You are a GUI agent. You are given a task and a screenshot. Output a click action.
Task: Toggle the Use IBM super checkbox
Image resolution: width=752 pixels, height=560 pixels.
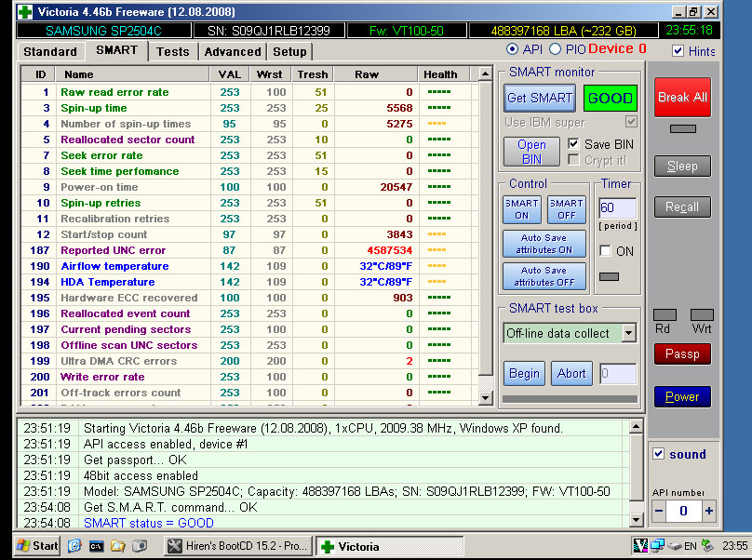[x=631, y=121]
